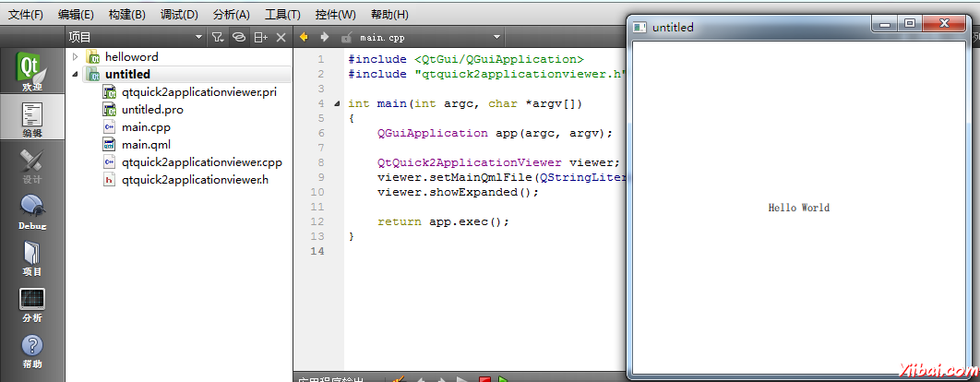This screenshot has height=382, width=980.
Task: Select untitled.pro in the project tree
Action: 152,109
